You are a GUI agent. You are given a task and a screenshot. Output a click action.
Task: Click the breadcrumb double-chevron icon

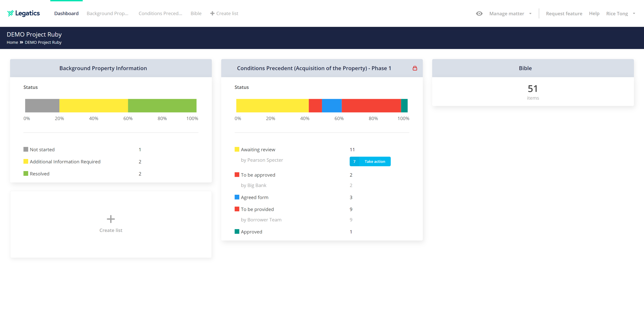click(21, 42)
